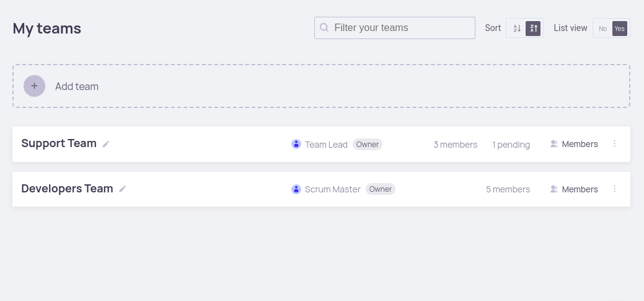This screenshot has width=644, height=301.
Task: Sort teams in descending Z-A order
Action: 533,29
